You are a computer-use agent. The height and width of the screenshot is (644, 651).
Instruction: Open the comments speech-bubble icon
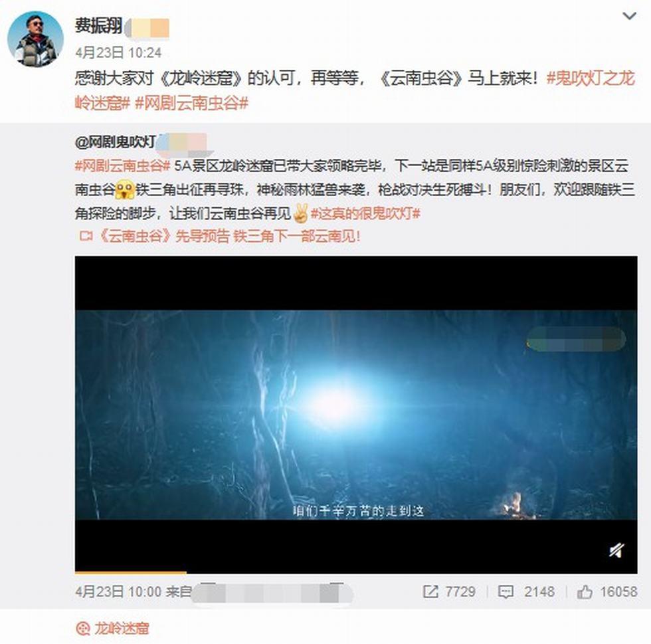(x=506, y=591)
